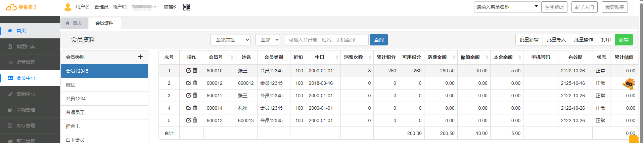Open 运营管理 in the sidebar
The image size is (644, 143).
click(26, 62)
